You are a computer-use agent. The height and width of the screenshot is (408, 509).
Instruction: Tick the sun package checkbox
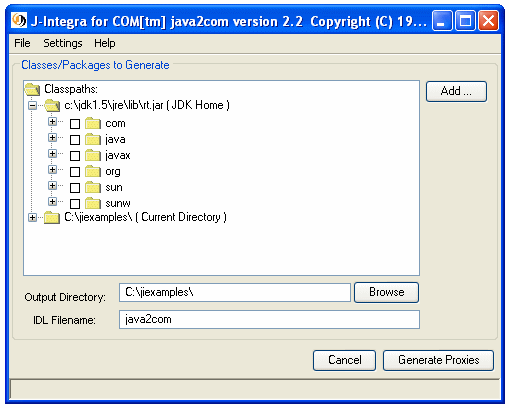(x=75, y=188)
